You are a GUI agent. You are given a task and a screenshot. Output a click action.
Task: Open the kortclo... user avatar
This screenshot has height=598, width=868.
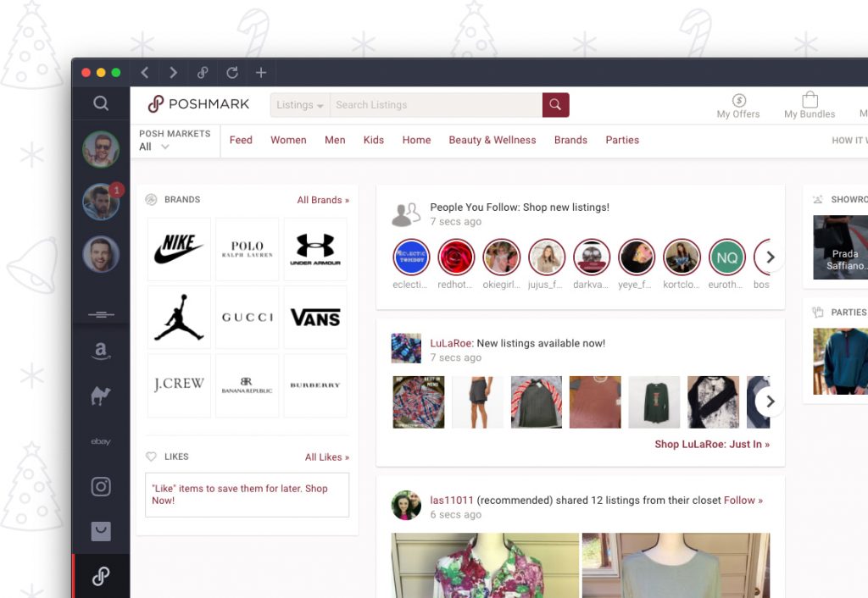click(682, 257)
